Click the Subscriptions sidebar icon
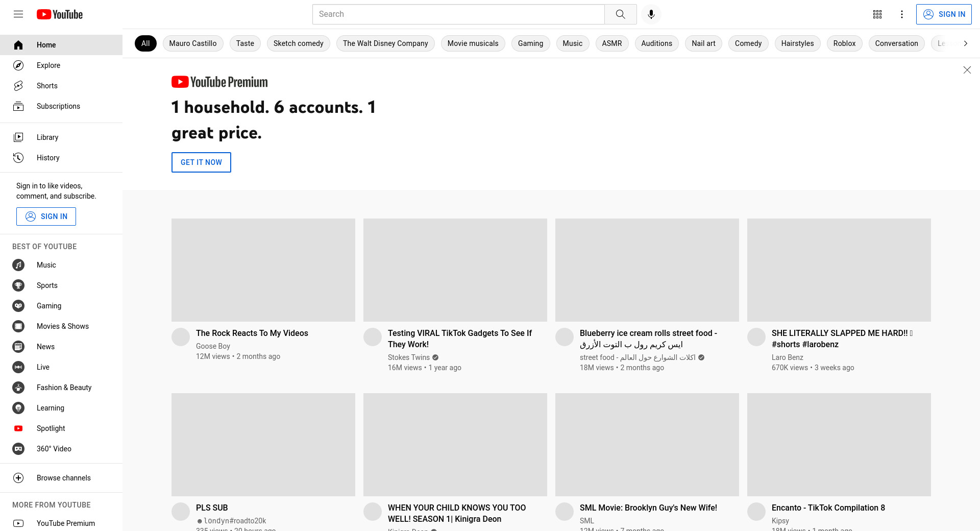This screenshot has width=980, height=531. point(18,106)
